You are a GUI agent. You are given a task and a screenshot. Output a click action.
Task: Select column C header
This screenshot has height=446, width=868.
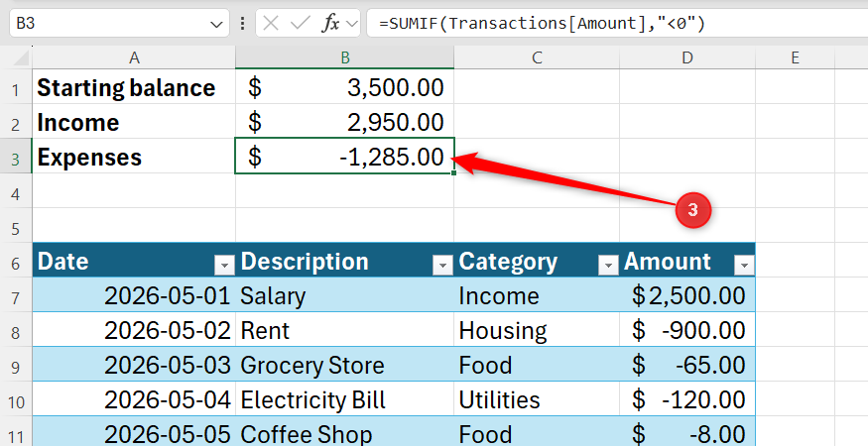coord(537,57)
